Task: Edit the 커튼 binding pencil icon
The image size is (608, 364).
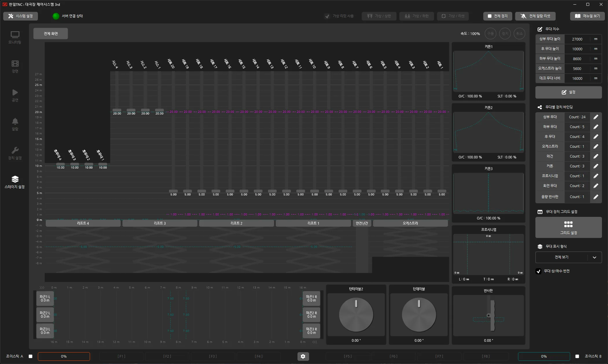Action: (x=596, y=166)
